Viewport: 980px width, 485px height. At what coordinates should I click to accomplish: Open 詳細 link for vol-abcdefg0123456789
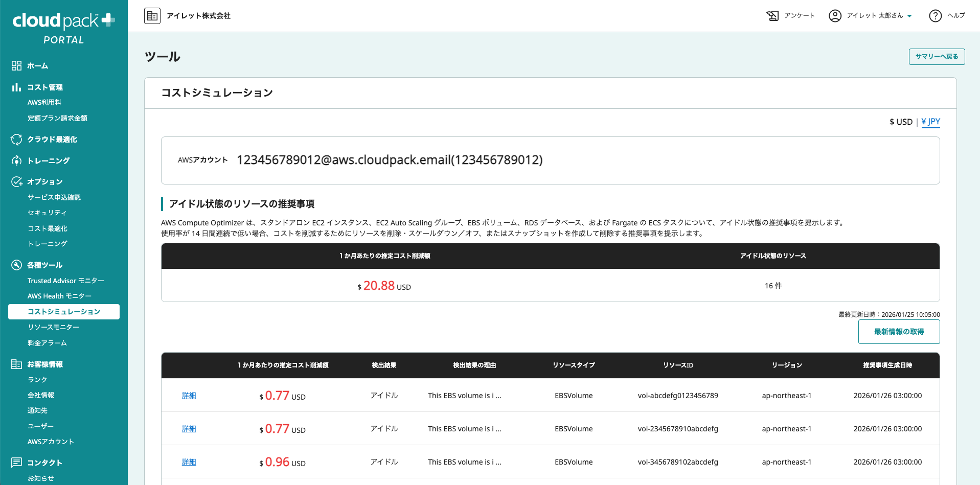click(x=189, y=396)
